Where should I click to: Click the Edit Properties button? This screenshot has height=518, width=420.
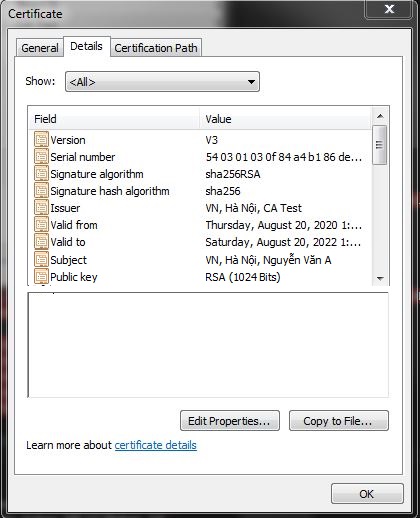click(230, 421)
